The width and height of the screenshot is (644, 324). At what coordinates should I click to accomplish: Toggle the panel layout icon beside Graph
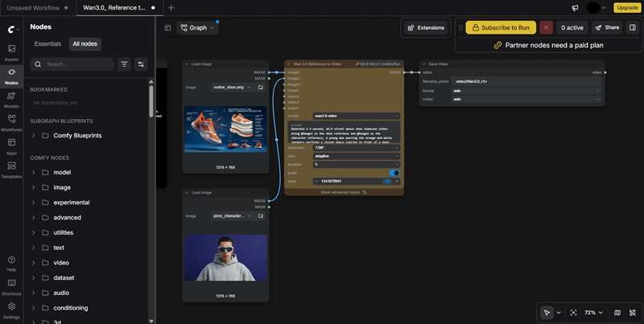pos(167,28)
